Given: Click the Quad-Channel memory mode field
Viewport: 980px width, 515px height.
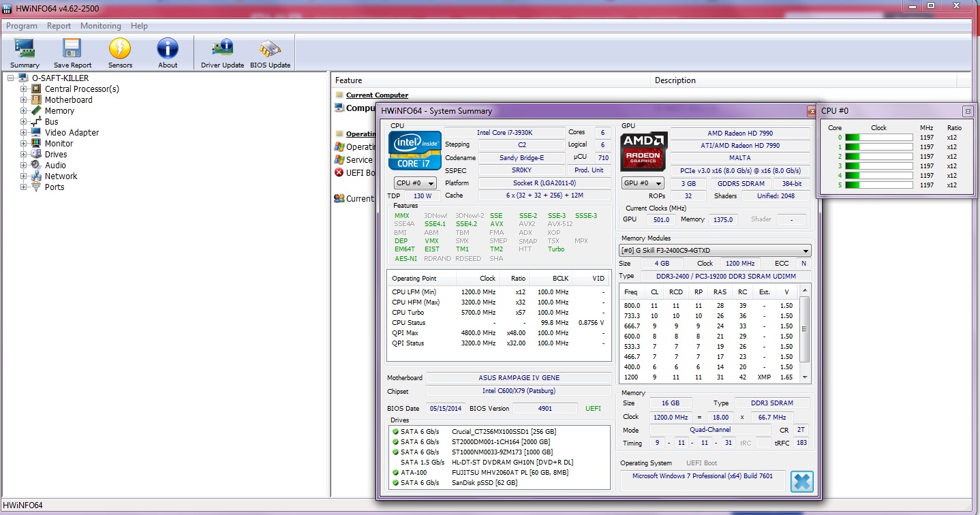Looking at the screenshot, I should click(x=709, y=431).
